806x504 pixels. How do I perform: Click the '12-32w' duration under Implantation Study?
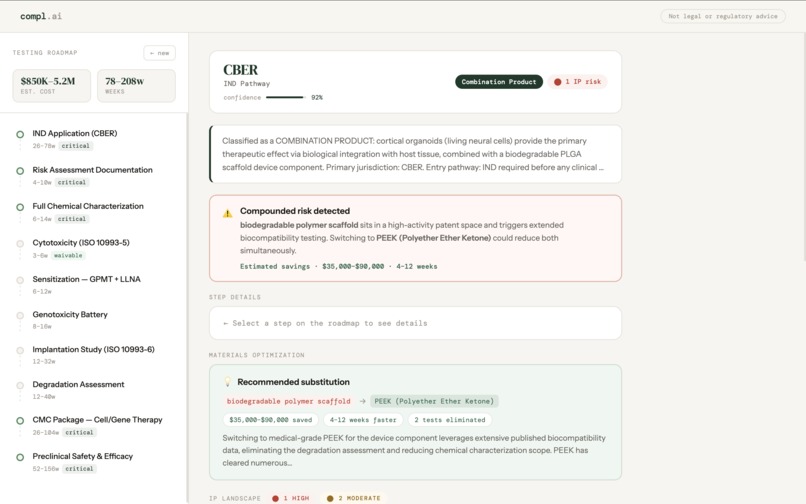[x=44, y=362]
